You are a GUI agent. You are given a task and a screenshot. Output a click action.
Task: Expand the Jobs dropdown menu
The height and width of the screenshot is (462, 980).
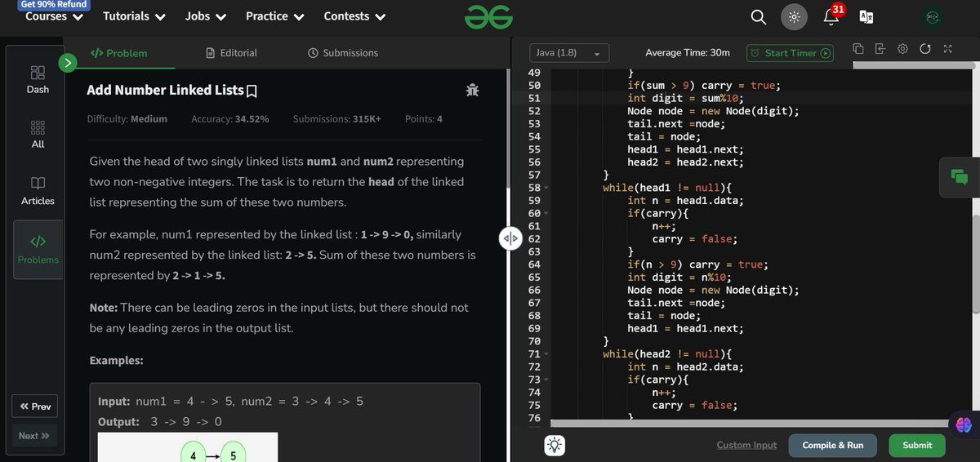pyautogui.click(x=205, y=16)
